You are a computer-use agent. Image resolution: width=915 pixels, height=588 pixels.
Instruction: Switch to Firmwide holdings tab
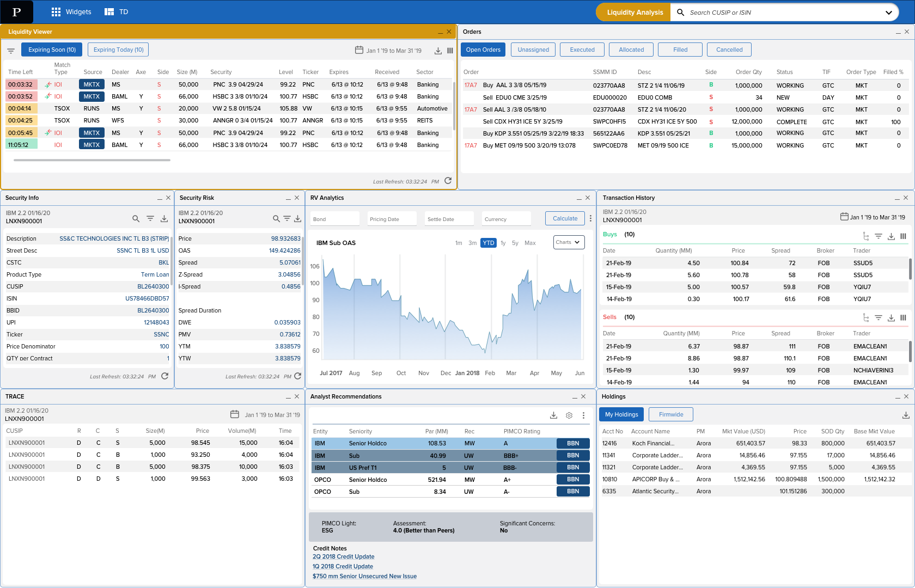point(671,414)
